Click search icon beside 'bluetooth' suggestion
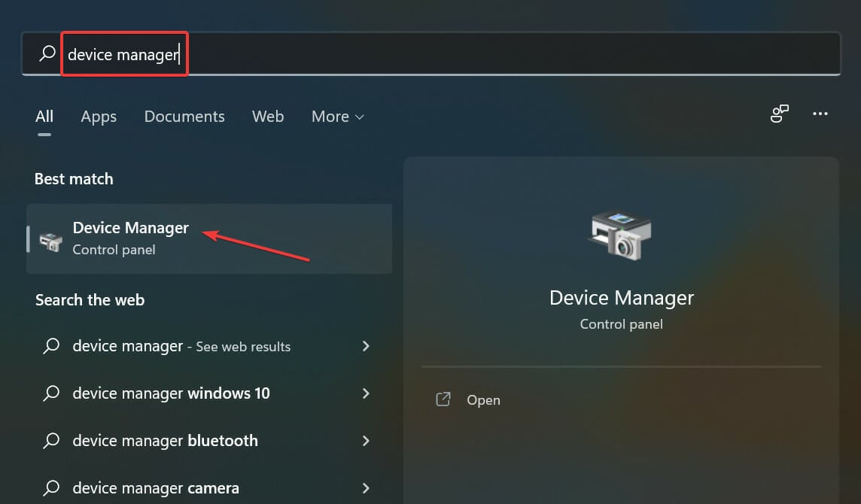The width and height of the screenshot is (861, 504). point(51,440)
